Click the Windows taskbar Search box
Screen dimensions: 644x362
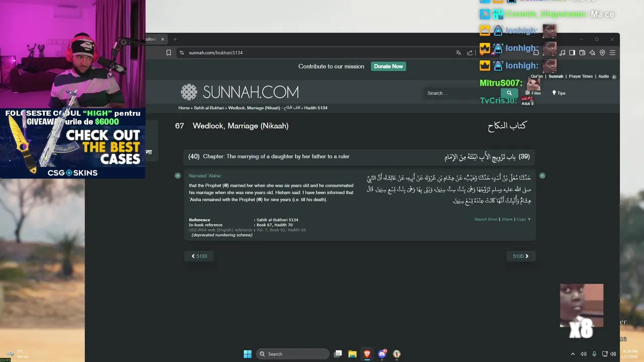coord(293,354)
